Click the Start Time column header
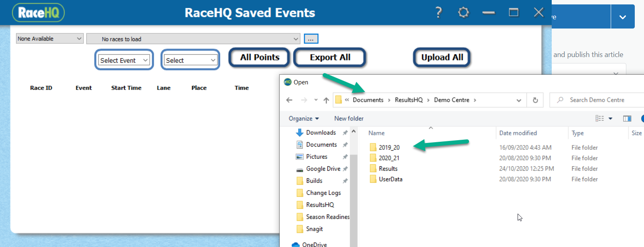Screen dimensions: 644x247 click(126, 88)
